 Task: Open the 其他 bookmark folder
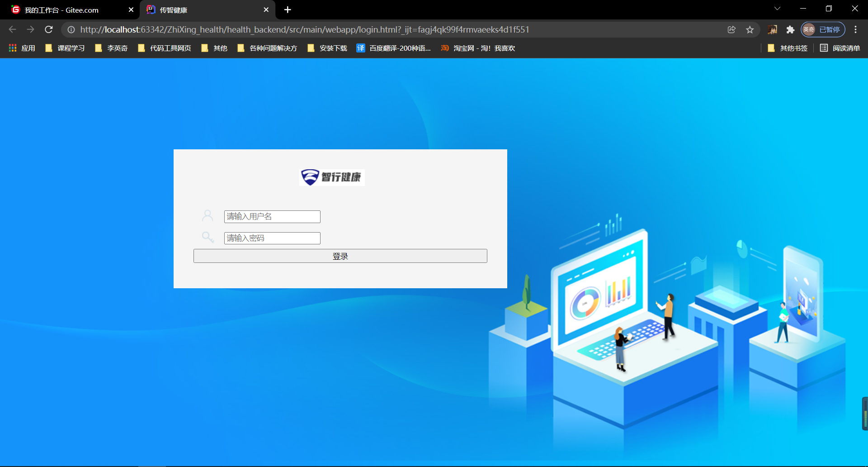coord(214,48)
